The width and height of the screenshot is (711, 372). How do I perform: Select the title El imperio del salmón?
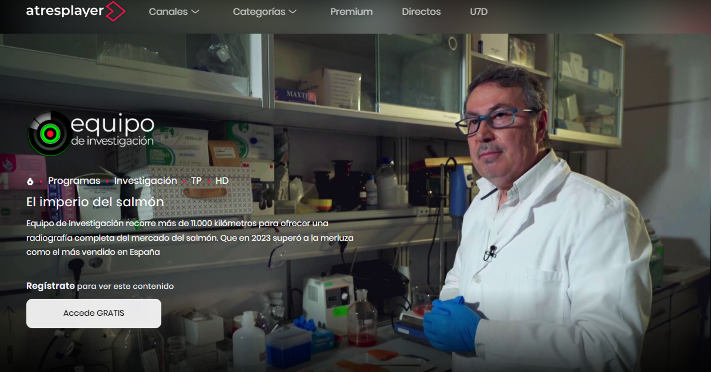95,201
